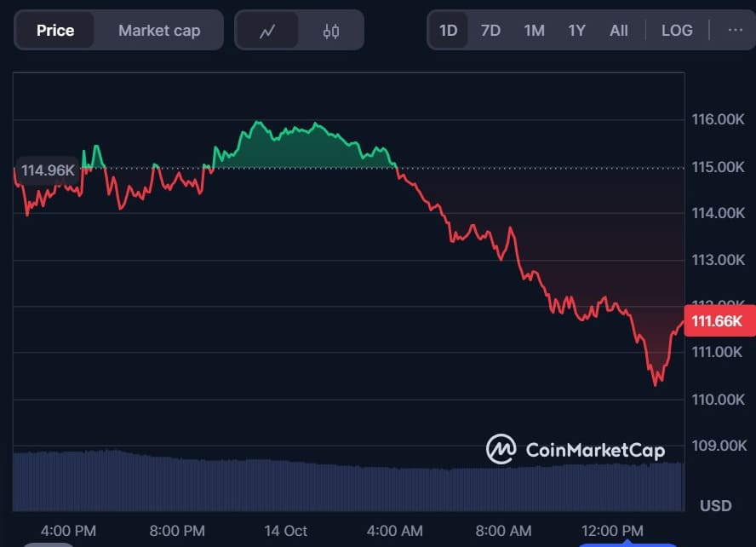Select the Market cap tab

pyautogui.click(x=159, y=31)
